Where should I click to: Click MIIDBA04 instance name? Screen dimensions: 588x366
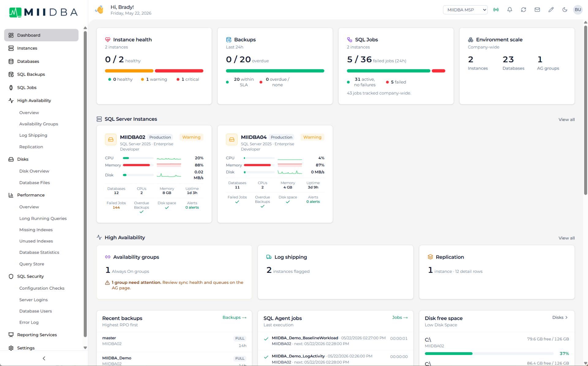(254, 137)
